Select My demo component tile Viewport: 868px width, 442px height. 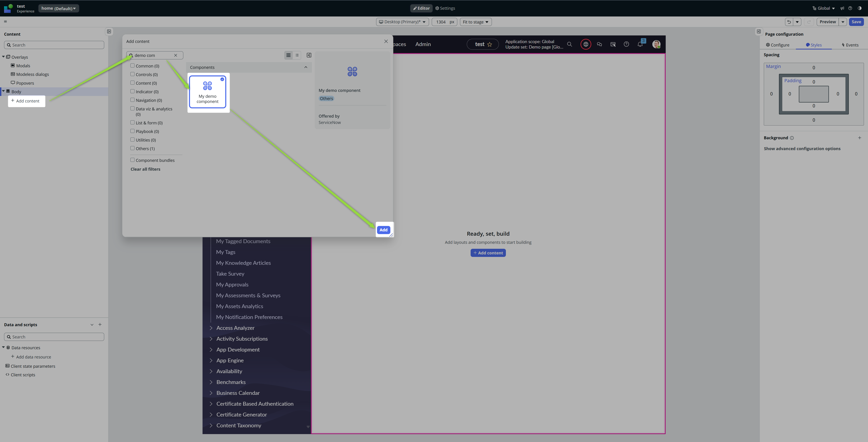pos(208,92)
